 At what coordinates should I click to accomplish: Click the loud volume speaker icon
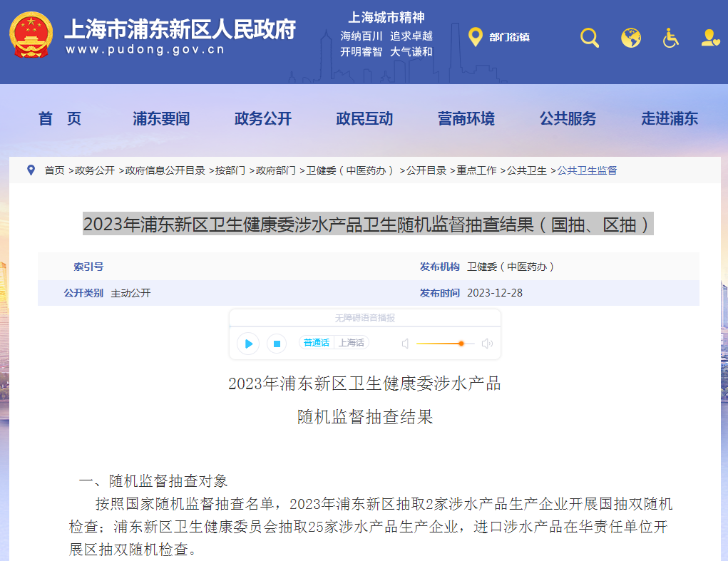[487, 344]
